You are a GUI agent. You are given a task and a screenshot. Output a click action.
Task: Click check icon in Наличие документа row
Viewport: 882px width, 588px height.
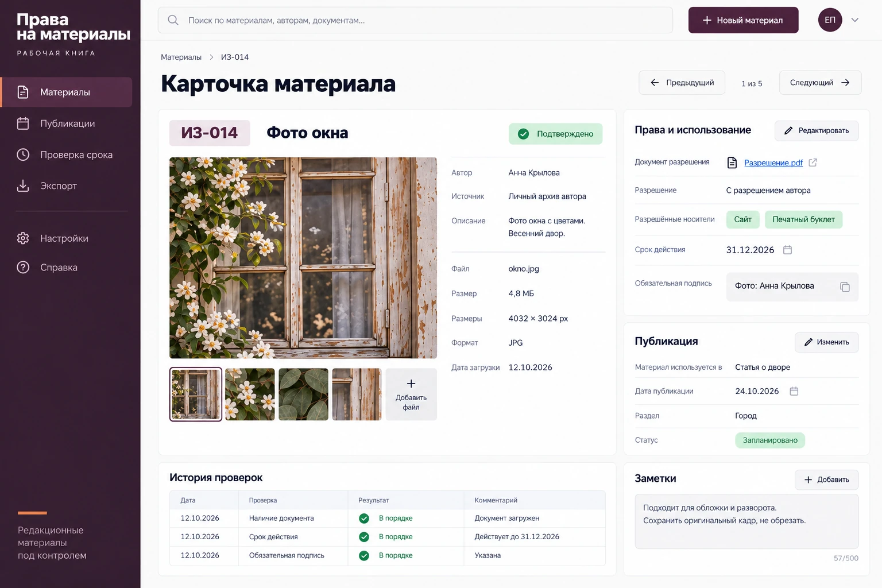point(364,519)
